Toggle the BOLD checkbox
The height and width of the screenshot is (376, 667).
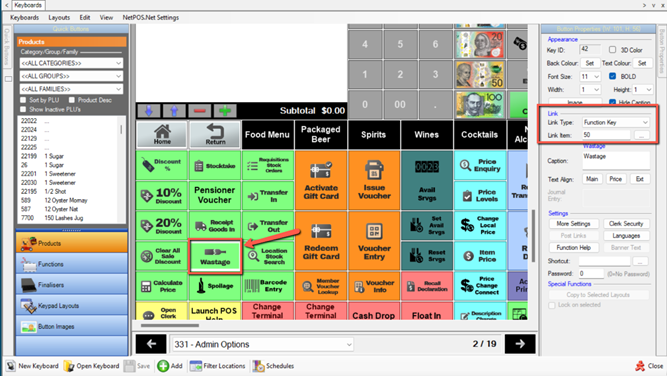click(x=613, y=76)
